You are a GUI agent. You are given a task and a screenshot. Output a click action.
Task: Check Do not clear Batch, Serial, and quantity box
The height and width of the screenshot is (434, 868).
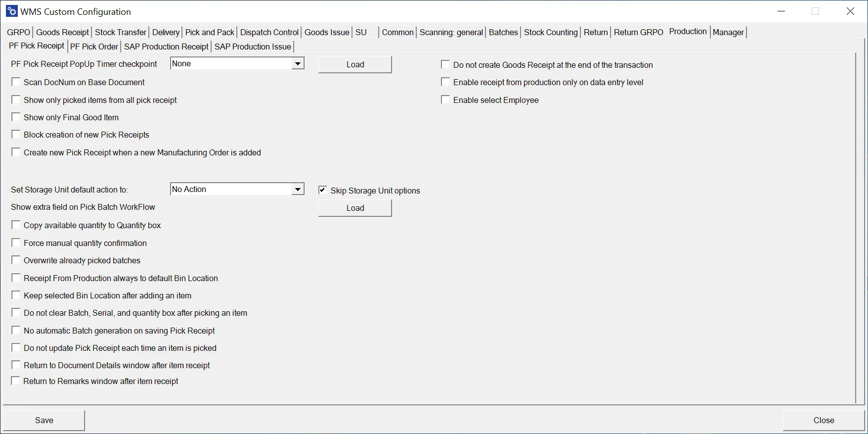point(16,313)
